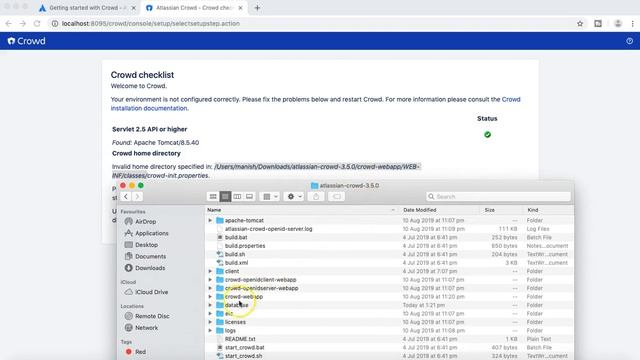Open the browser profile icon
Screen dimensions: 640x360
pyautogui.click(x=618, y=24)
